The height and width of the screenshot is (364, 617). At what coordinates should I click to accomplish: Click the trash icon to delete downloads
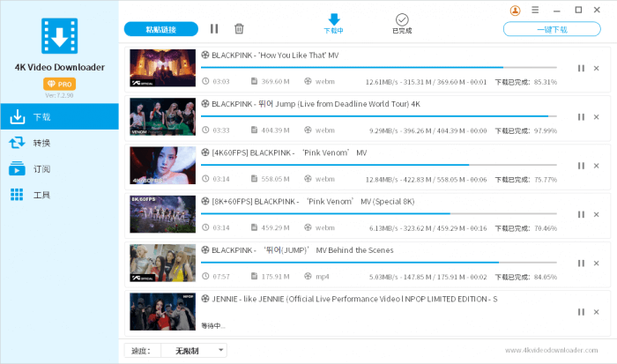[239, 29]
